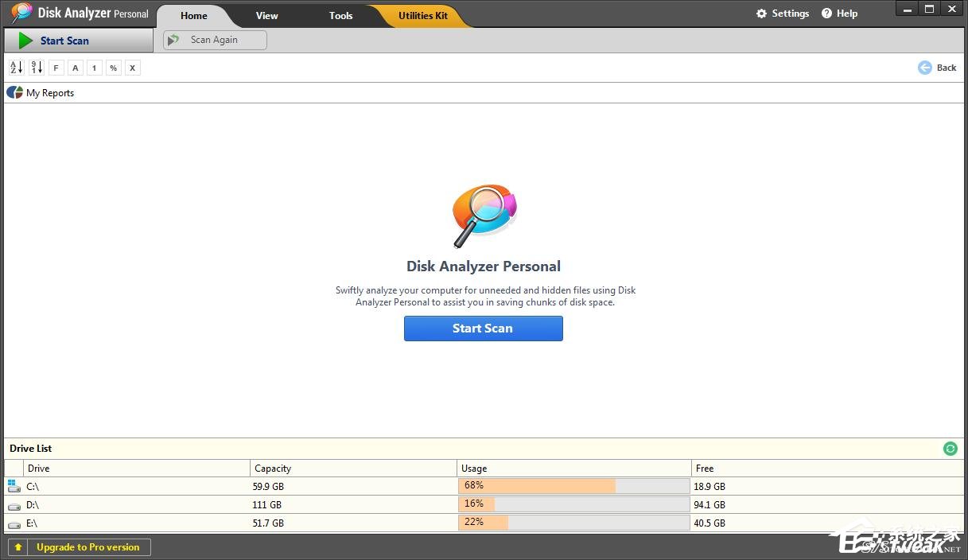The width and height of the screenshot is (968, 560).
Task: Select the C:\ drive name
Action: [33, 486]
